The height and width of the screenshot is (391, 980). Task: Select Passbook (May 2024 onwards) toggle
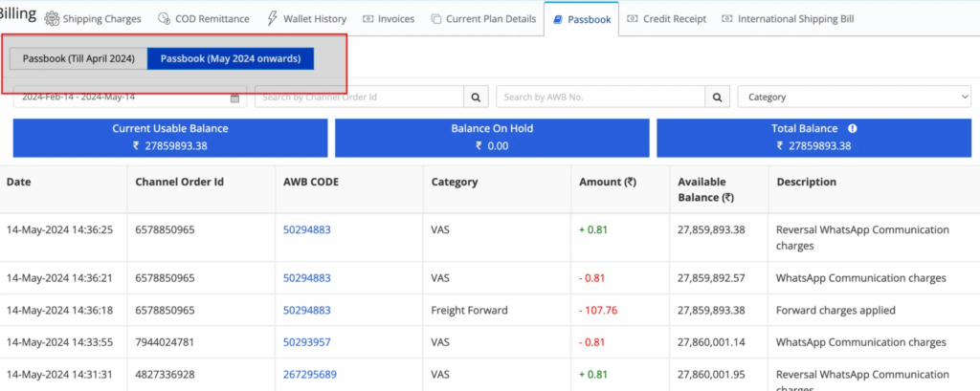click(231, 58)
